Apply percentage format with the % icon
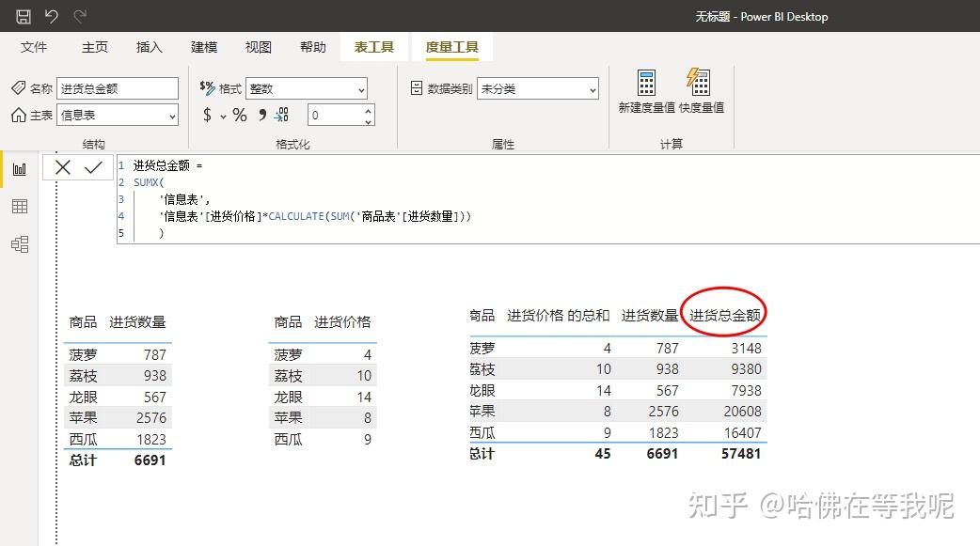The width and height of the screenshot is (980, 546). pos(239,115)
